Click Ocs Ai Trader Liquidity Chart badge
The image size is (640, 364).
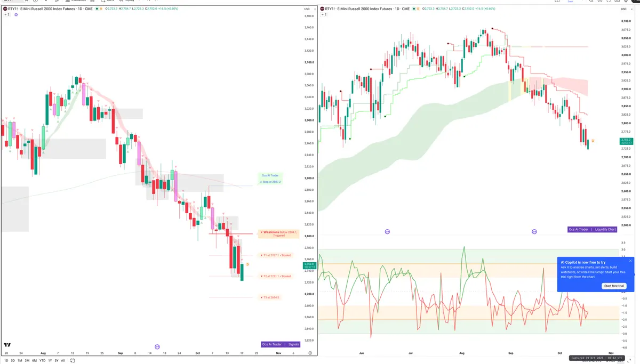coord(592,229)
